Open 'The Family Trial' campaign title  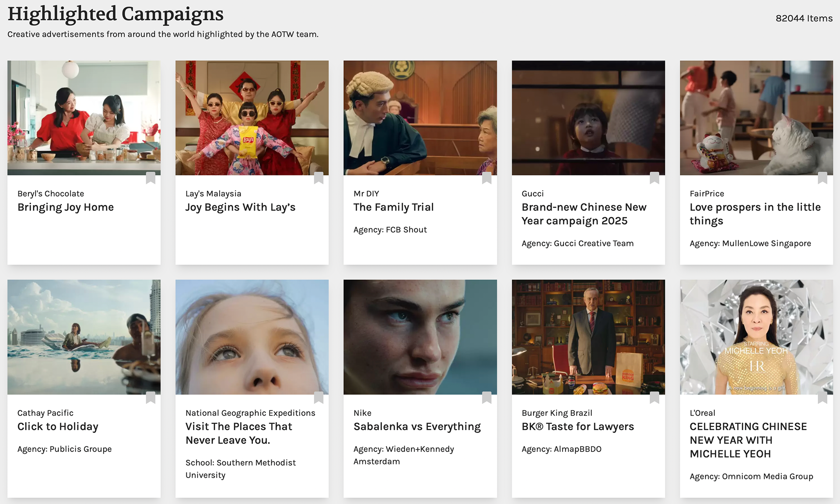[x=394, y=207]
